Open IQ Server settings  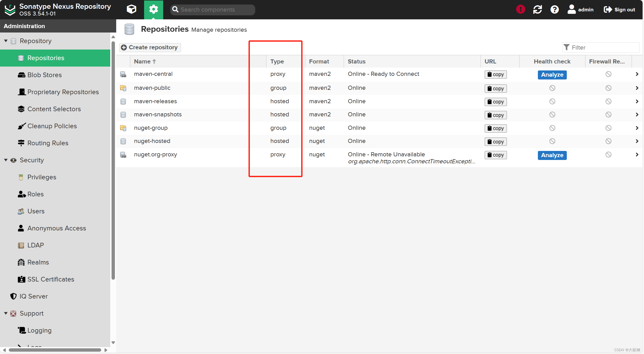pos(55,296)
